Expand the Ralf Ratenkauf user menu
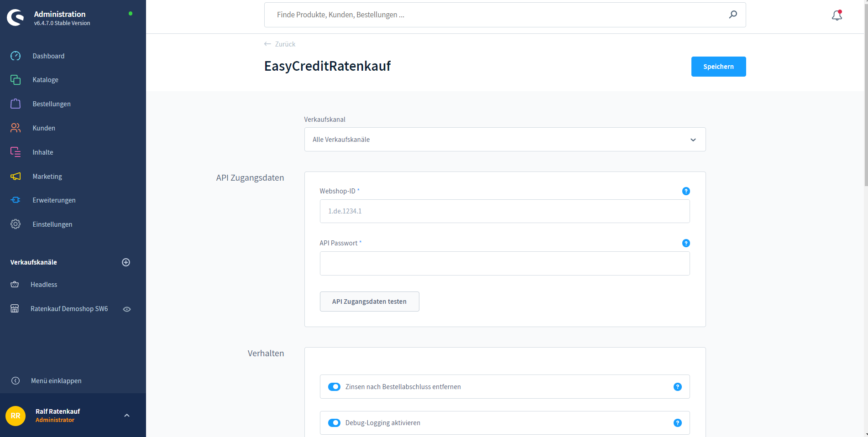This screenshot has height=437, width=868. click(x=127, y=416)
